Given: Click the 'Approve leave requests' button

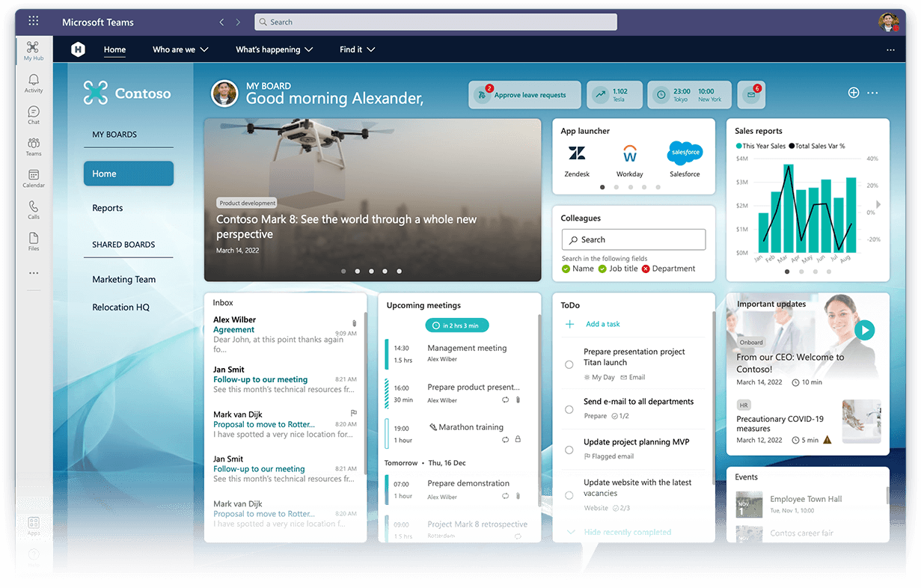Looking at the screenshot, I should (x=524, y=94).
